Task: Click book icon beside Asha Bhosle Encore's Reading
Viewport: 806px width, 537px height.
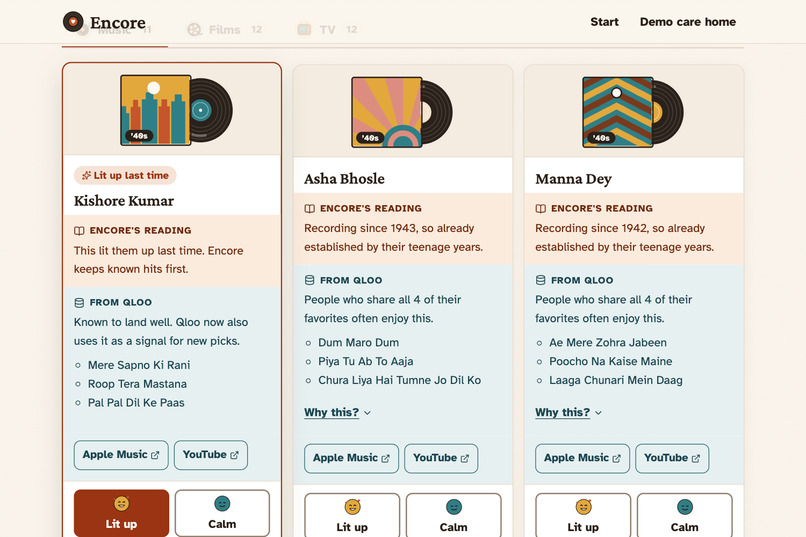Action: 309,209
